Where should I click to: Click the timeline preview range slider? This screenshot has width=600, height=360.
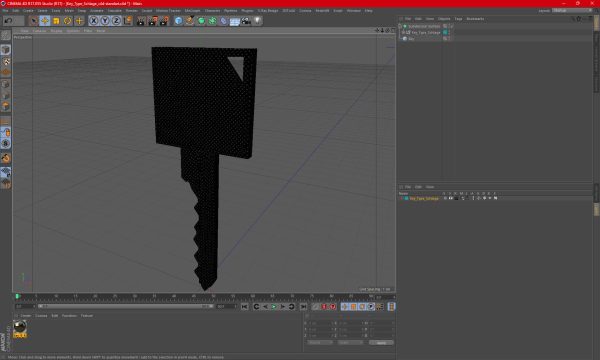(x=125, y=306)
